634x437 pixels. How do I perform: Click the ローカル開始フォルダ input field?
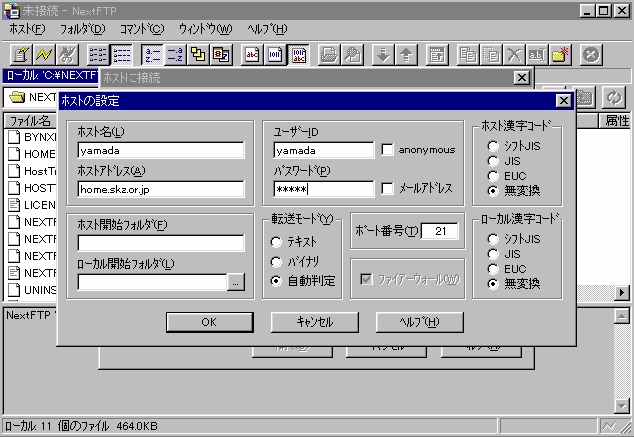(152, 282)
